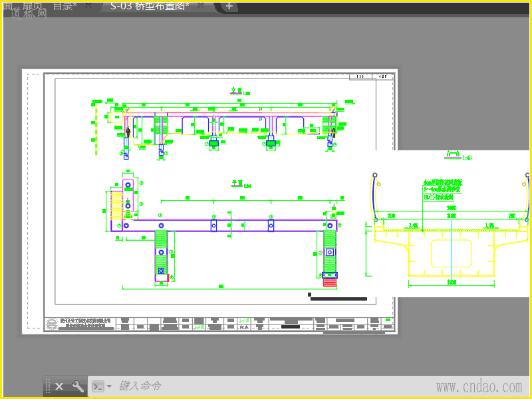Close the S-03 桥型布置图 tab

(201, 6)
